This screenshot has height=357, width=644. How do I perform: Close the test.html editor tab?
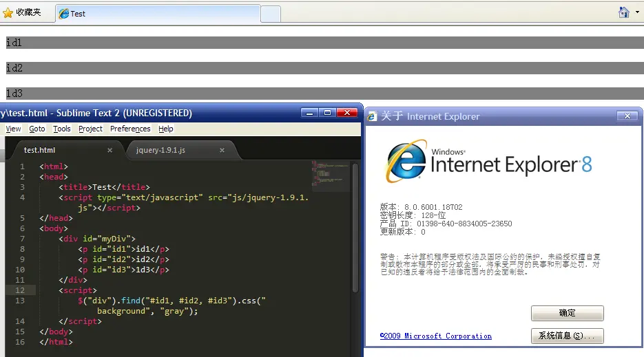[110, 150]
